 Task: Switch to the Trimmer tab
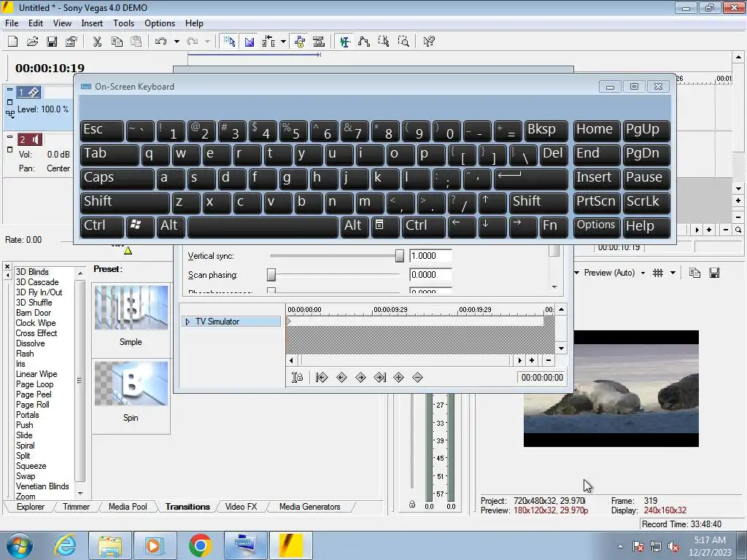(76, 507)
